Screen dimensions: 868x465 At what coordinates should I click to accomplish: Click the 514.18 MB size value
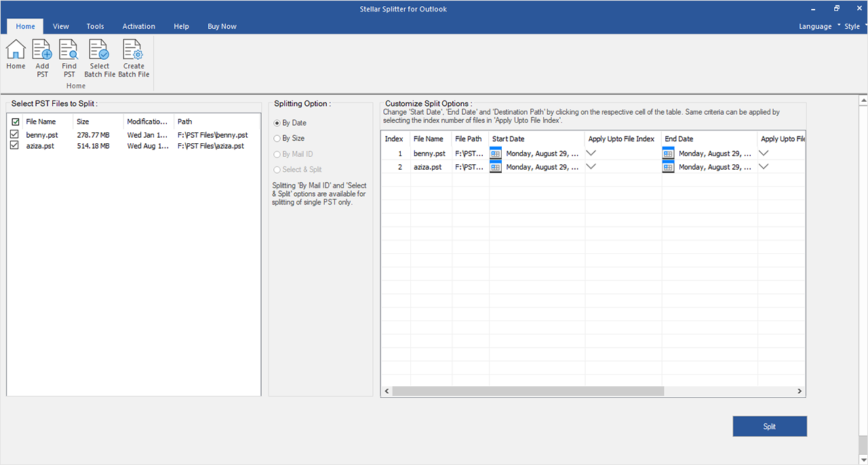pyautogui.click(x=93, y=145)
